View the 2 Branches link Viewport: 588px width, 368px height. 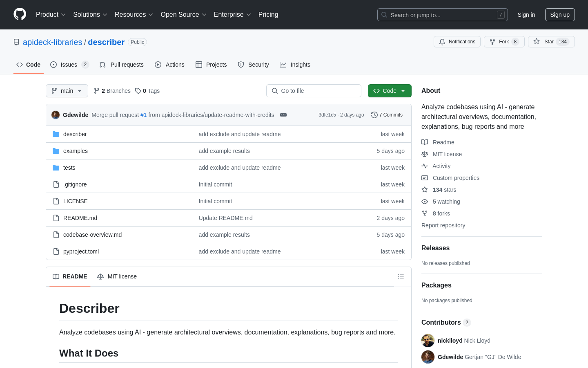click(x=112, y=91)
